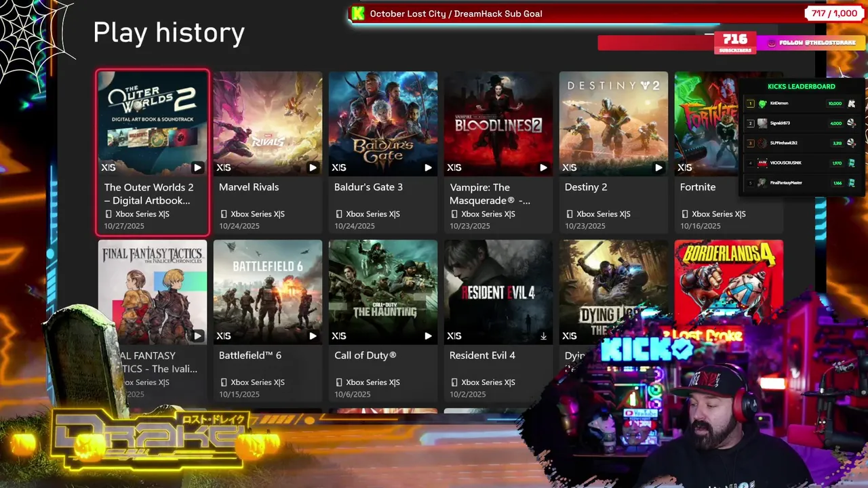Click the X|S badge on Battlefield 6 artwork
This screenshot has height=488, width=868.
[224, 335]
